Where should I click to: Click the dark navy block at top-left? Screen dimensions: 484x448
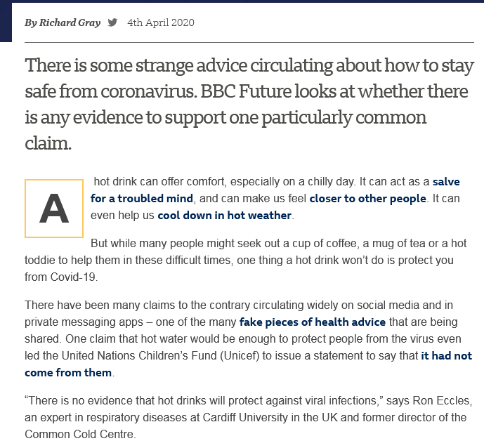click(x=6, y=21)
